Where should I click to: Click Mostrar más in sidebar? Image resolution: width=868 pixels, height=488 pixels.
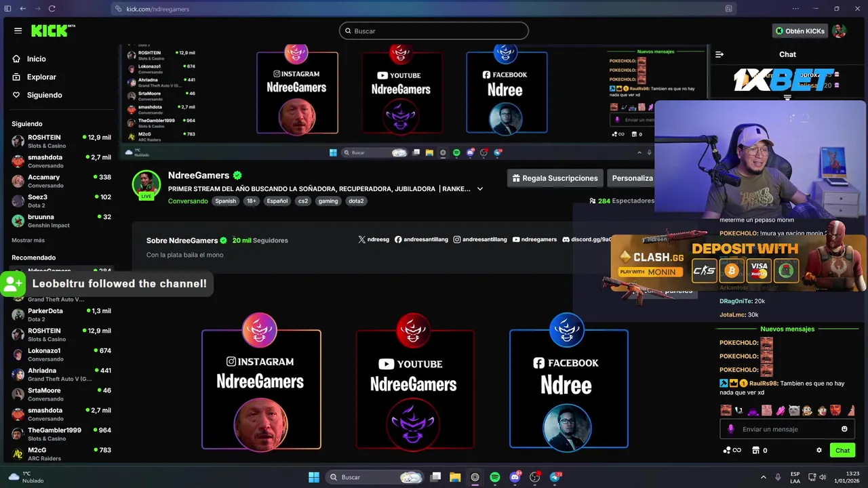(x=28, y=240)
